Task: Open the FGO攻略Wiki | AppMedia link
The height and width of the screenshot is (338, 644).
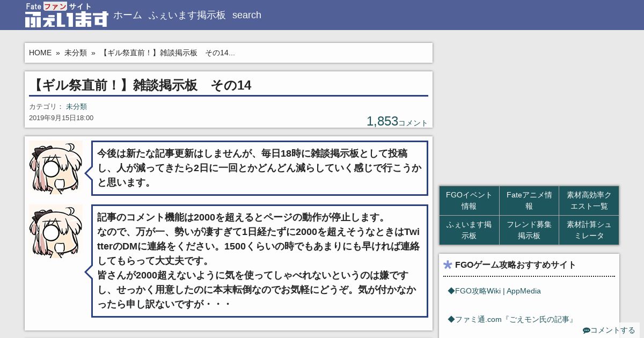Action: [x=494, y=291]
